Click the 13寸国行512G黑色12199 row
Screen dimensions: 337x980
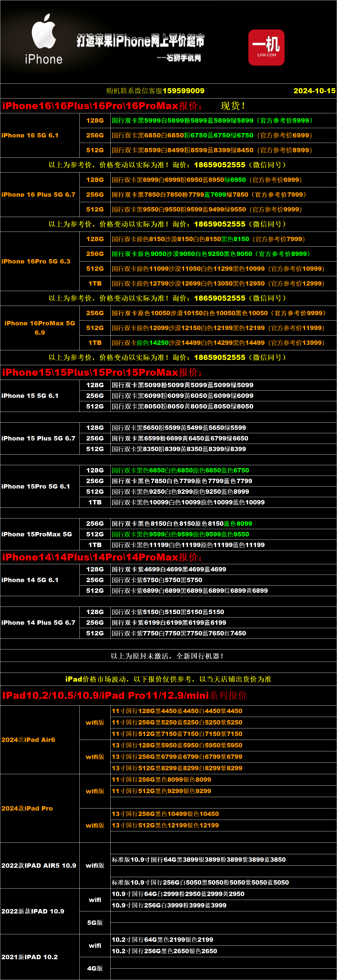coord(224,825)
